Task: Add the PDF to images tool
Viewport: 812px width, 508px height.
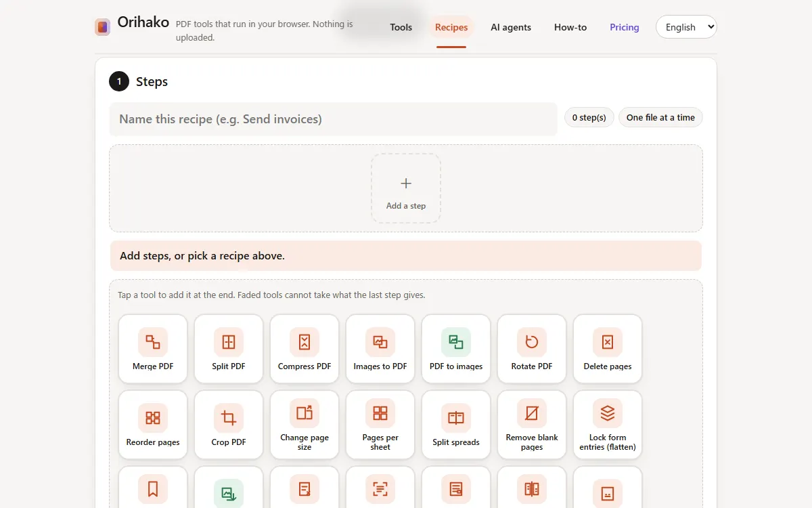Action: click(x=456, y=349)
